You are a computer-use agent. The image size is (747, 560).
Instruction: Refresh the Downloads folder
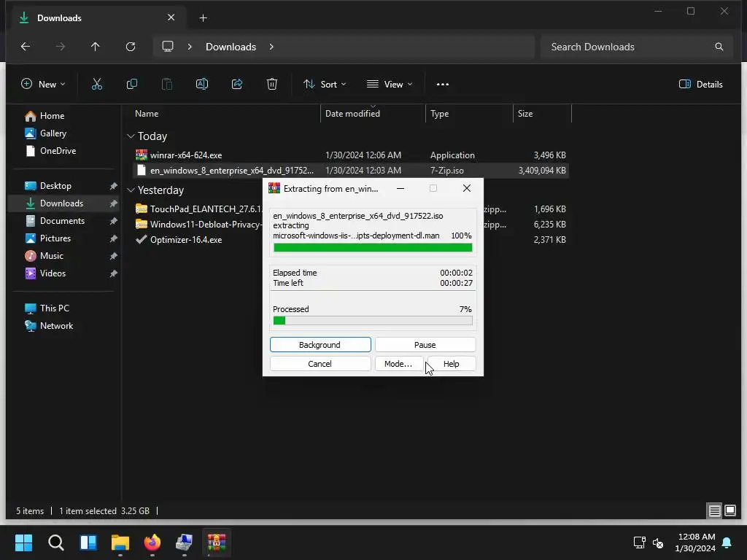click(x=131, y=47)
